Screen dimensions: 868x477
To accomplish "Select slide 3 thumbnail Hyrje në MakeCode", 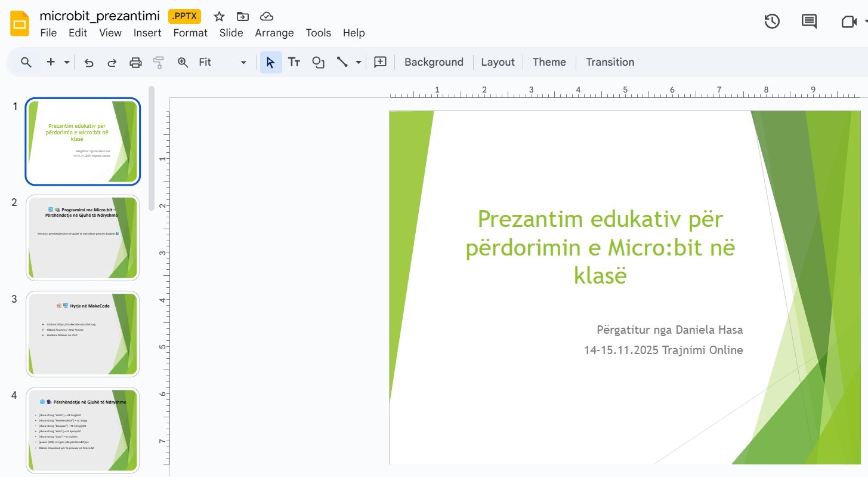I will pos(82,334).
